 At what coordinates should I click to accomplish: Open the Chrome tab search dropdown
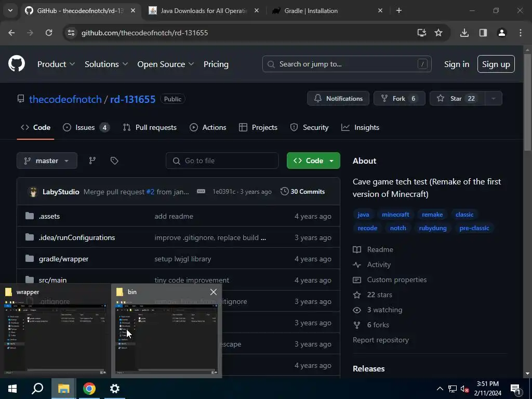10,10
